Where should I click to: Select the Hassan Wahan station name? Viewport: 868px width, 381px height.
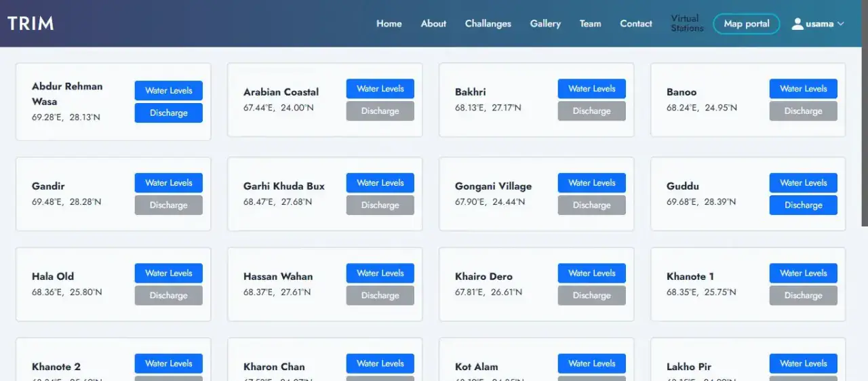click(278, 277)
